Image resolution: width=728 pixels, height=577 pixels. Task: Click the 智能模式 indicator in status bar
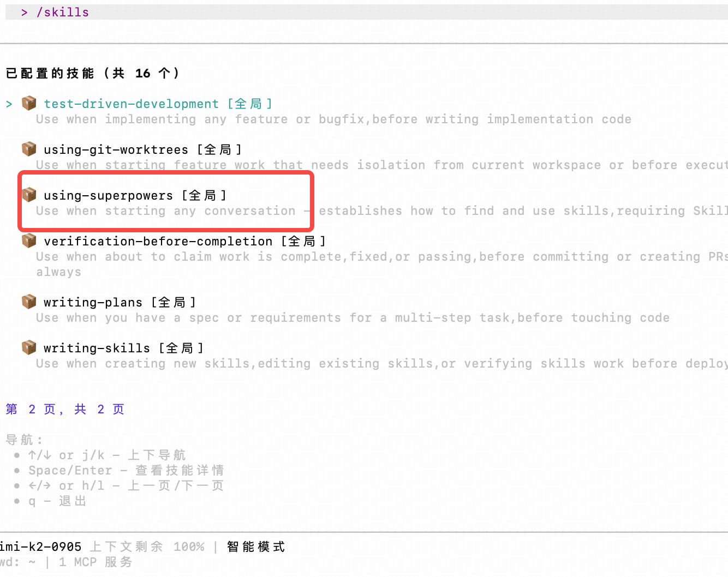256,546
